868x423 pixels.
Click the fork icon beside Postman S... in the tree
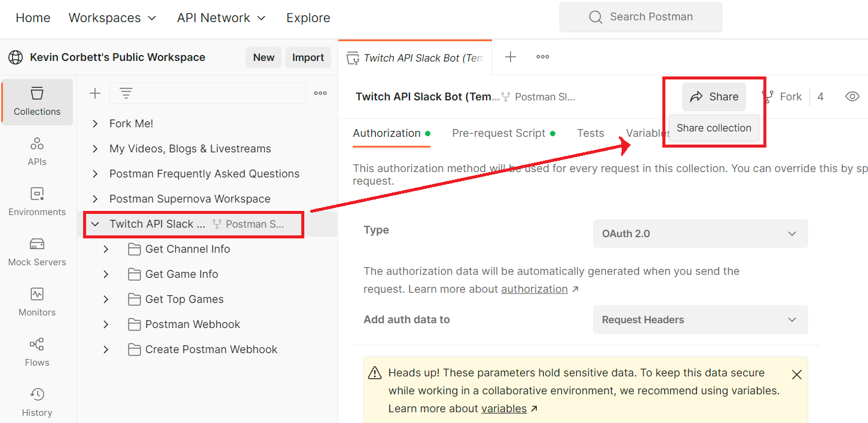coord(217,224)
